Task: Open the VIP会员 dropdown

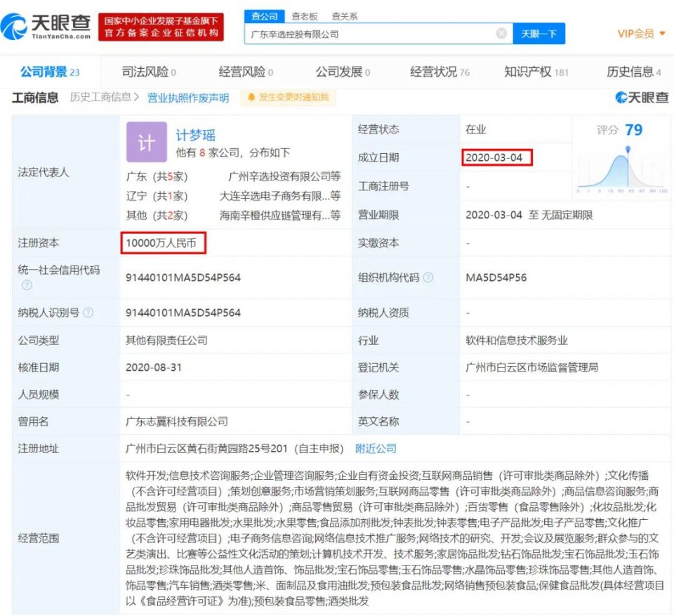Action: pyautogui.click(x=641, y=34)
